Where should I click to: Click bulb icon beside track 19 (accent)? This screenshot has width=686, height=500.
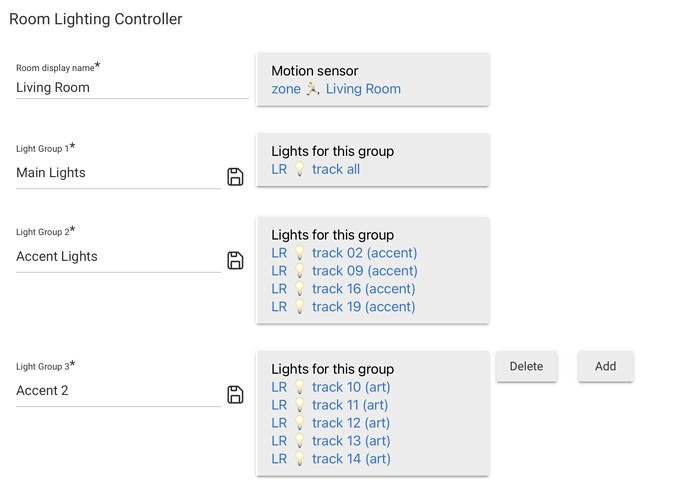[x=300, y=307]
